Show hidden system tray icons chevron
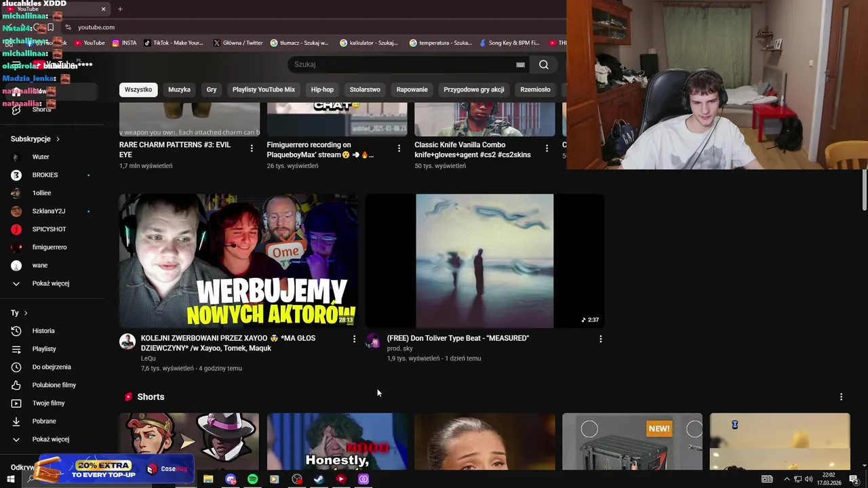The image size is (868, 488). pyautogui.click(x=787, y=479)
